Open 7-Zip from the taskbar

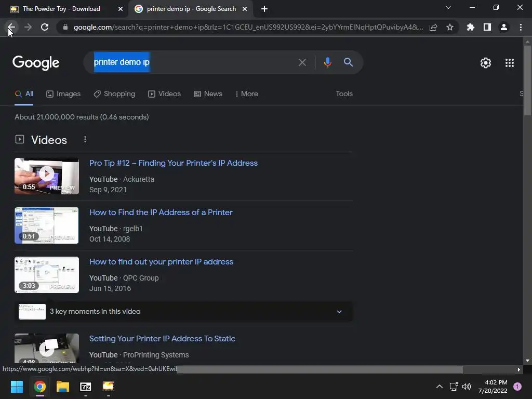coord(86,387)
